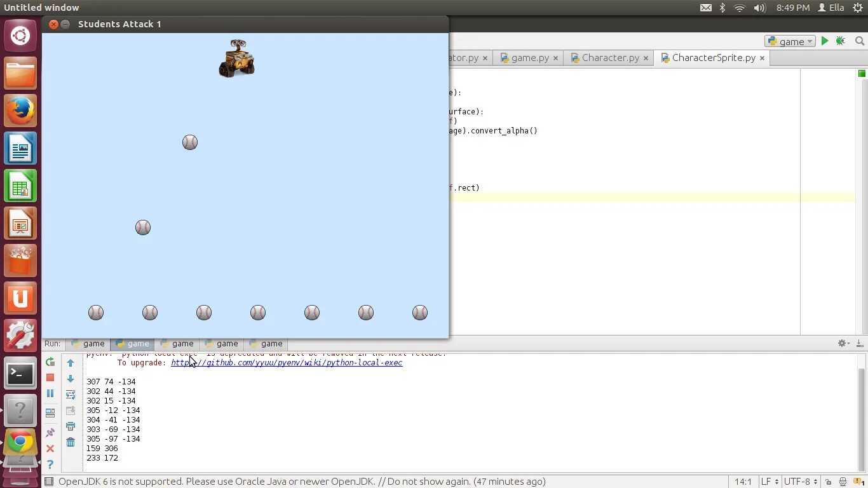This screenshot has height=488, width=868.
Task: Debug the game configuration with bug icon
Action: tap(841, 41)
